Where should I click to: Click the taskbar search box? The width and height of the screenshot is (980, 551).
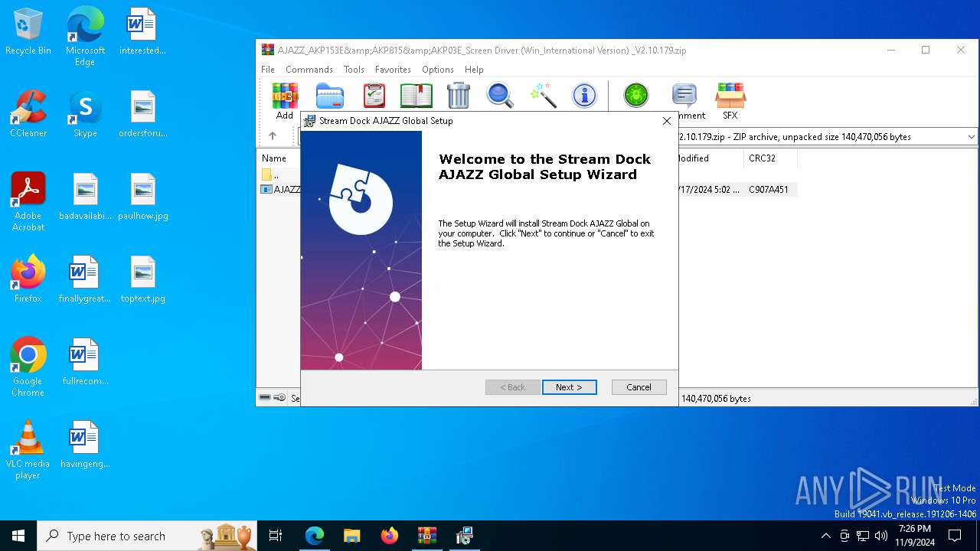145,536
